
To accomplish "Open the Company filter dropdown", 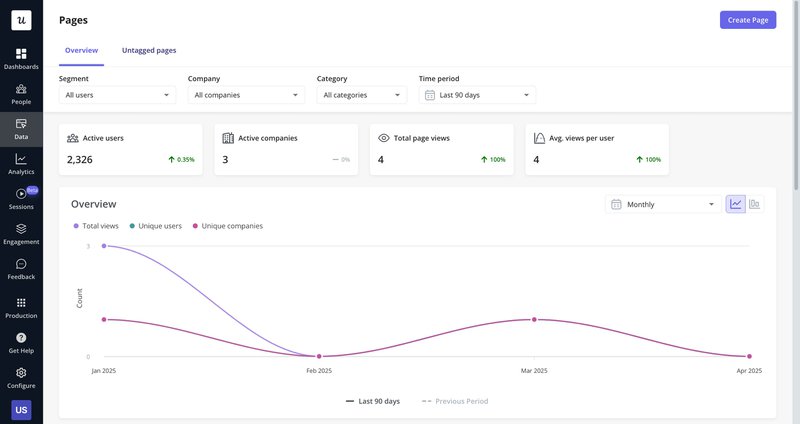I will pyautogui.click(x=246, y=95).
